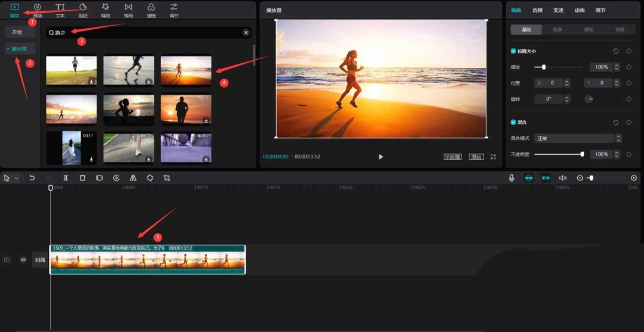Click the undo arrow in timeline toolbar
Screen dimensions: 644x332
point(32,178)
